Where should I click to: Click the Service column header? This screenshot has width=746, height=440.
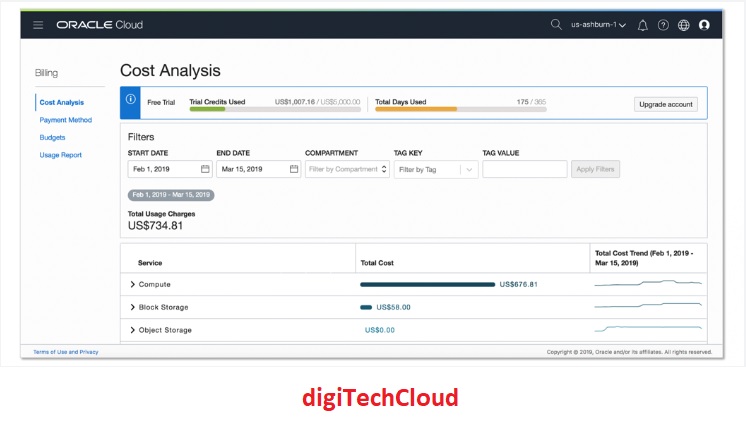pyautogui.click(x=150, y=263)
